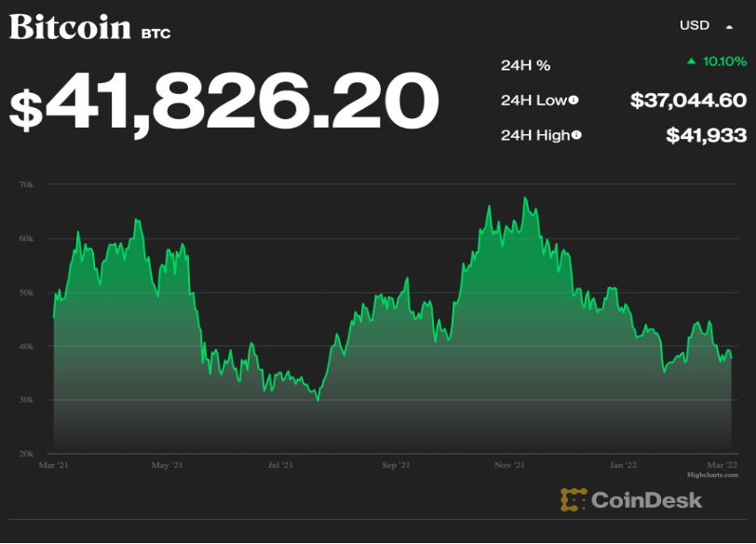
Task: Click the Mar '21 x-axis label
Action: pos(53,465)
